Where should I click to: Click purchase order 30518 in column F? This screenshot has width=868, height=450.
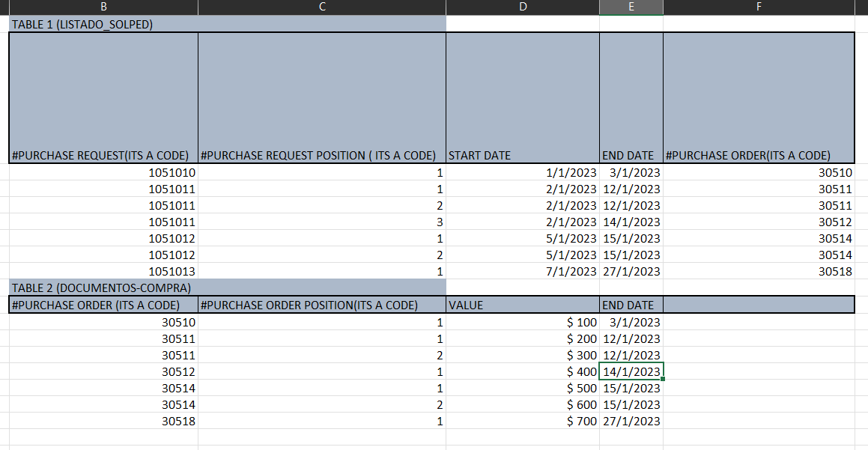click(759, 271)
